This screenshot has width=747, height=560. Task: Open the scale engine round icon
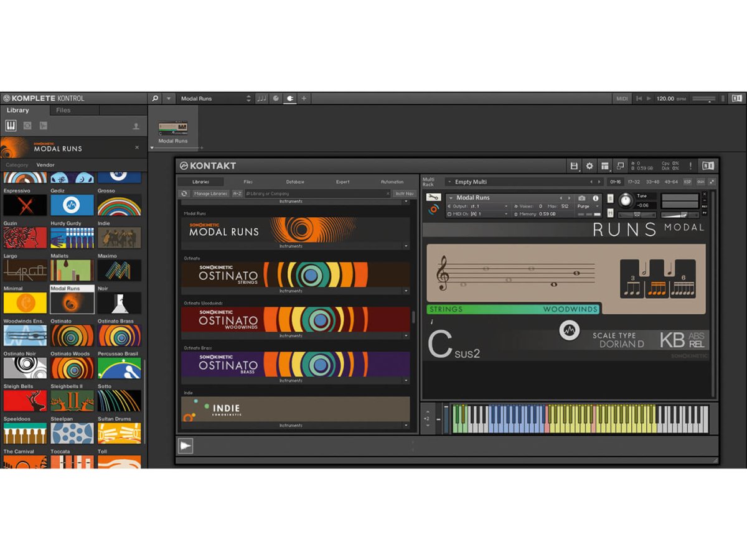tap(276, 98)
